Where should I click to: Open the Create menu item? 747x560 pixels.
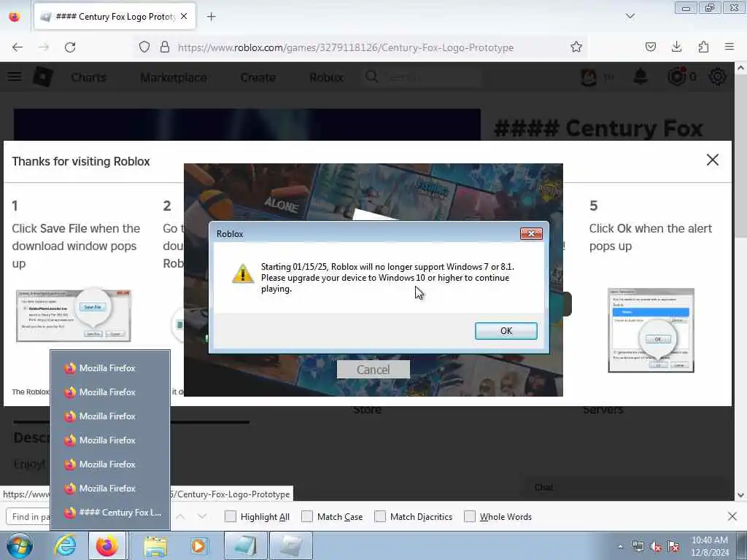tap(258, 77)
